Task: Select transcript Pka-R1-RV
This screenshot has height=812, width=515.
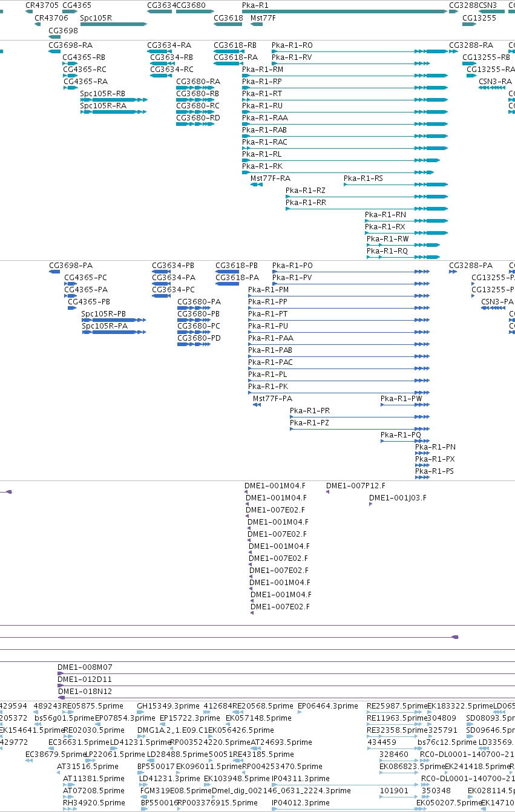Action: 292,57
